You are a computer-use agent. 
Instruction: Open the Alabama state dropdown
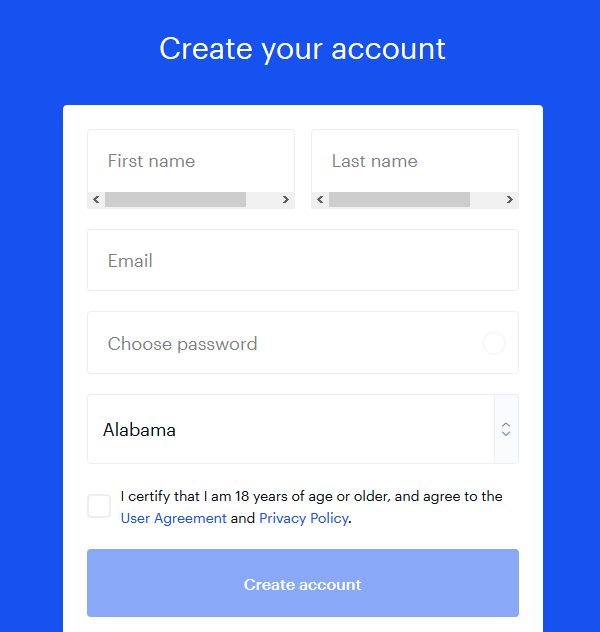(x=303, y=429)
